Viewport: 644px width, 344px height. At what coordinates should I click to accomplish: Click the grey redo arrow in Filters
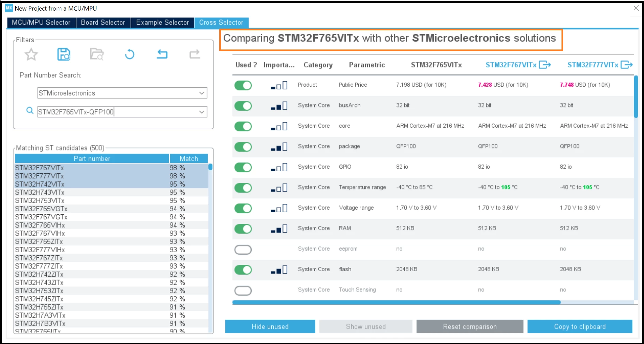(x=195, y=54)
